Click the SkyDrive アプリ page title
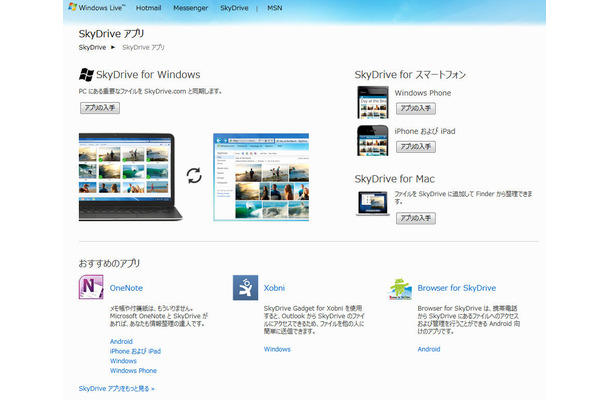 click(x=111, y=34)
